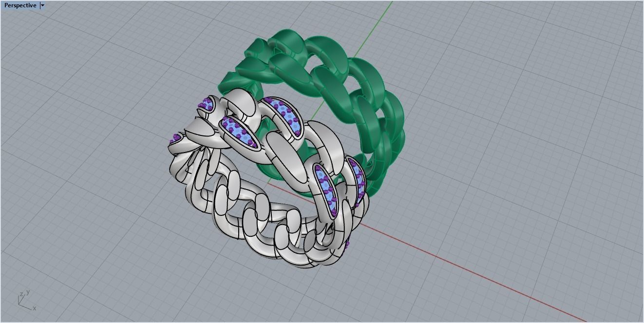Click the world axes icon in viewport corner

pyautogui.click(x=27, y=301)
